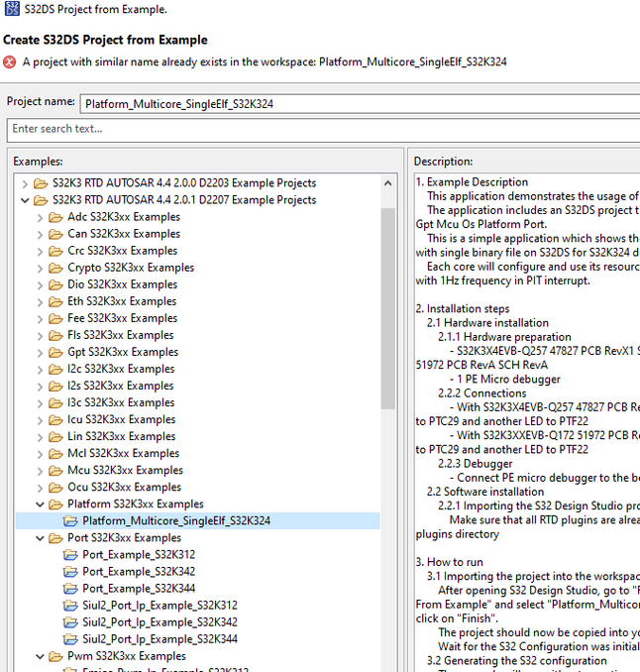Click '2. Installation steps' in the Description

(463, 309)
